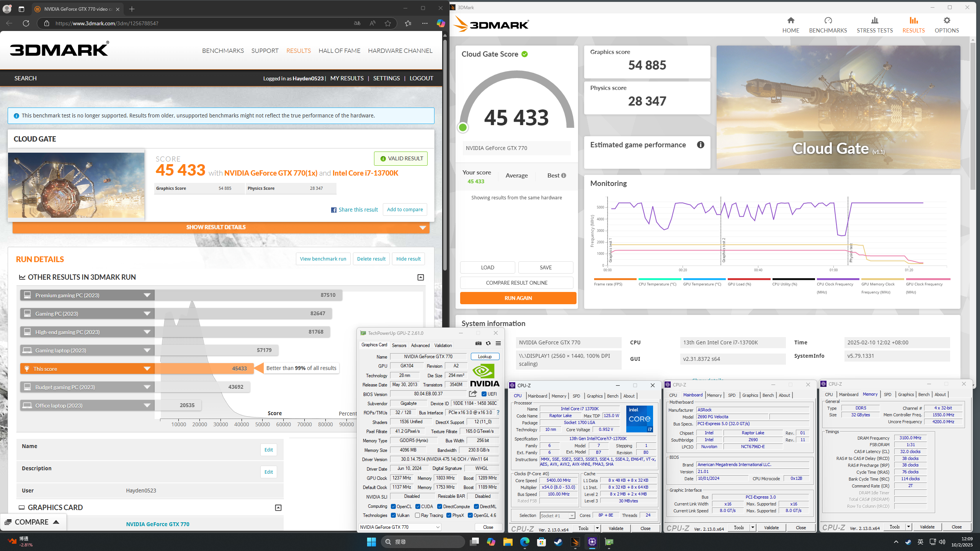Toggle the PhysX checkbox in GPU-Z
Image resolution: width=980 pixels, height=551 pixels.
[449, 515]
